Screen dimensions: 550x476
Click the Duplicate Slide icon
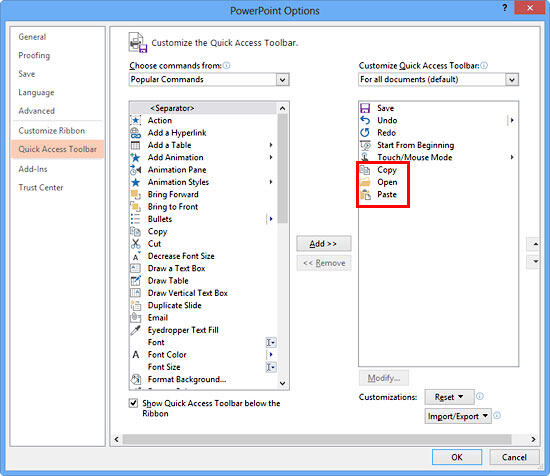coord(135,306)
